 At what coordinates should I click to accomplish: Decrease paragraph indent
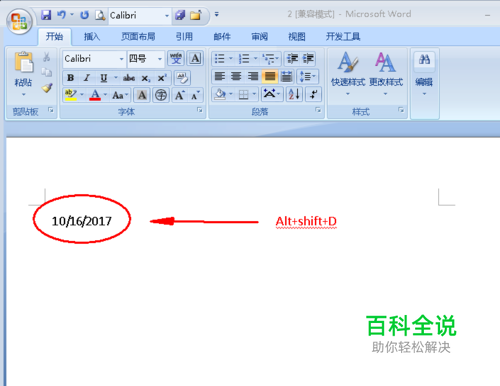[x=292, y=59]
